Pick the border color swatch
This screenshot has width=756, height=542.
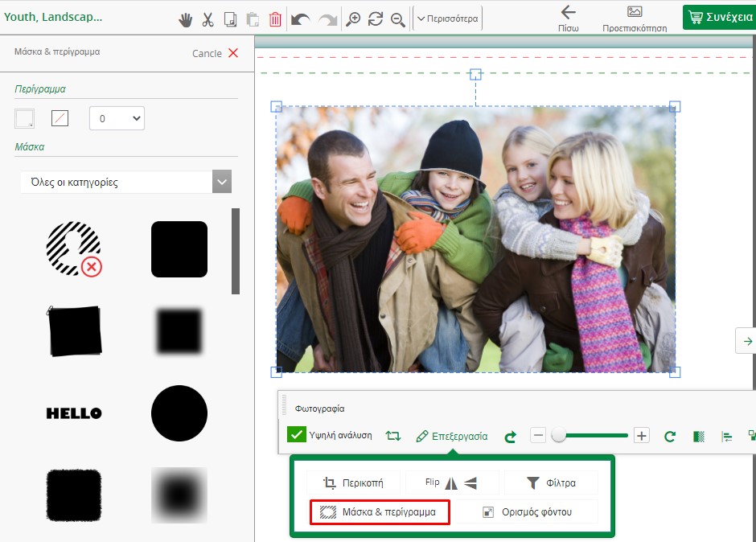24,118
